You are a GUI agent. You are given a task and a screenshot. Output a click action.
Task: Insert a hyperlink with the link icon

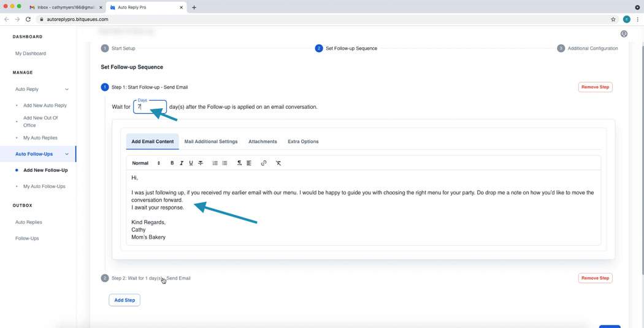[264, 163]
